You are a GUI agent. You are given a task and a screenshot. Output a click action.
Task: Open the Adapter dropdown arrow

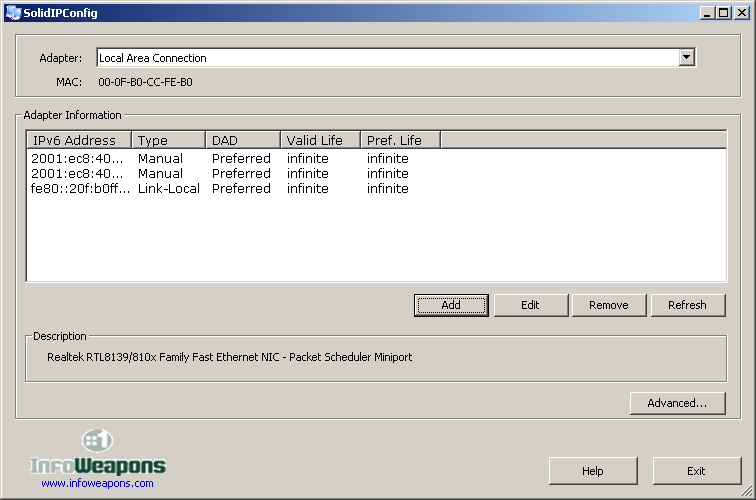tap(687, 57)
